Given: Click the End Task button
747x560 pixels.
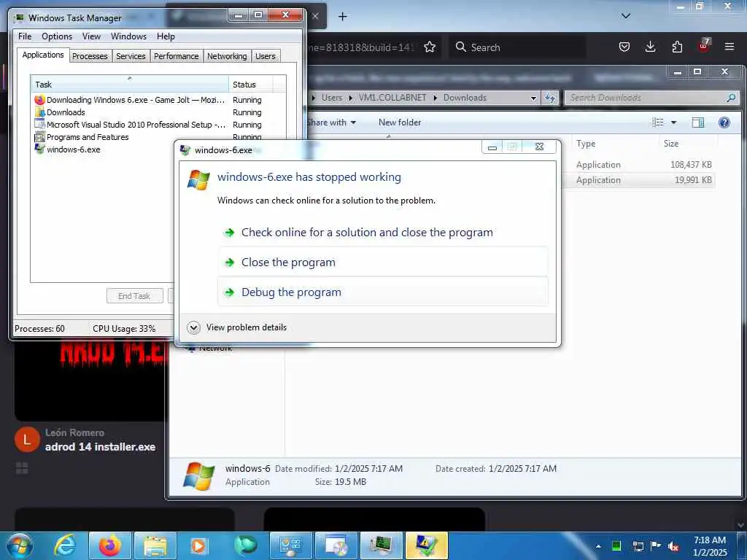Looking at the screenshot, I should (134, 296).
